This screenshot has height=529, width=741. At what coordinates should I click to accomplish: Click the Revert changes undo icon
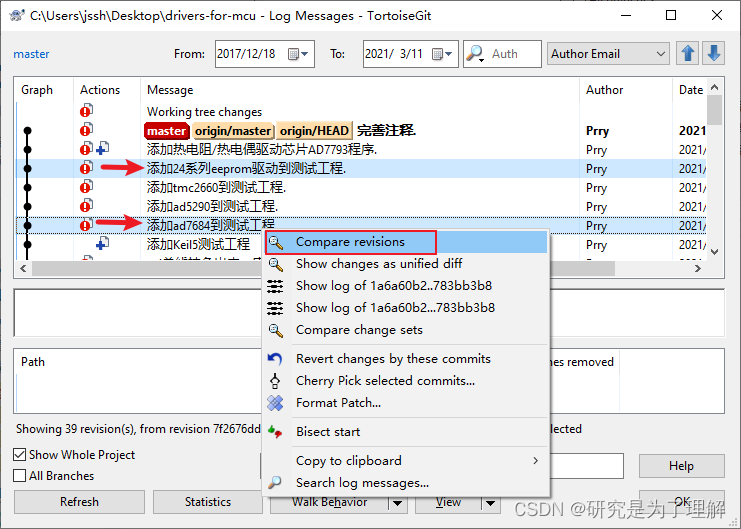tap(275, 359)
